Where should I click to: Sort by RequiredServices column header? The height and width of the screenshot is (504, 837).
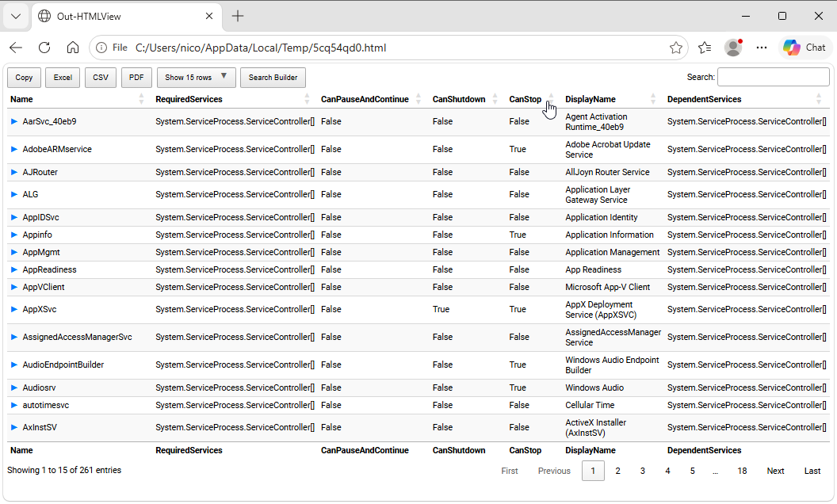click(x=233, y=99)
